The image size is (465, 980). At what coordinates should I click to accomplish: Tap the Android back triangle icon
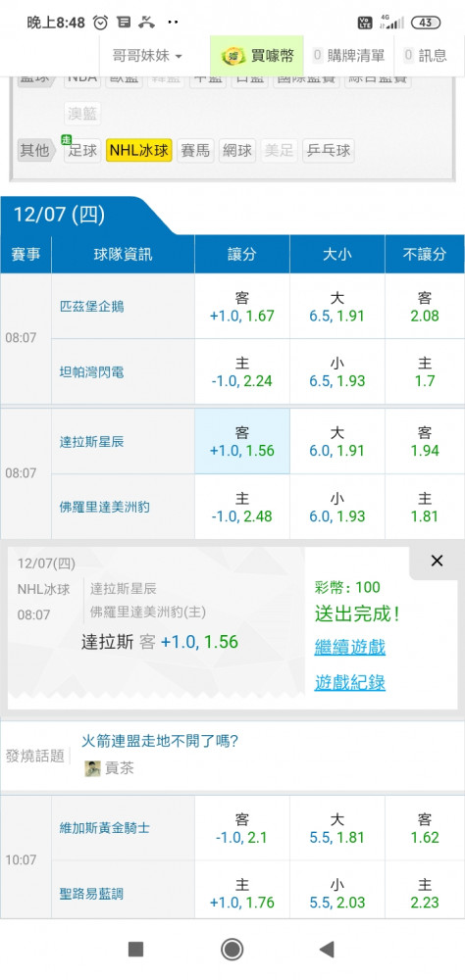(x=327, y=950)
